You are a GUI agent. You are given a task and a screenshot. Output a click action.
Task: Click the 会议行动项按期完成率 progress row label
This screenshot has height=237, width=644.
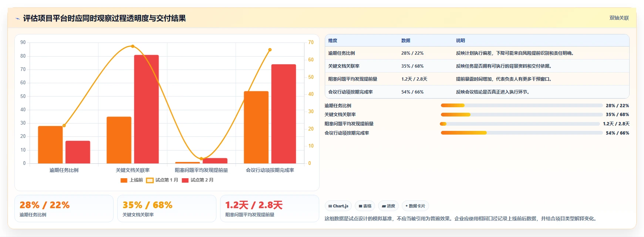click(347, 133)
